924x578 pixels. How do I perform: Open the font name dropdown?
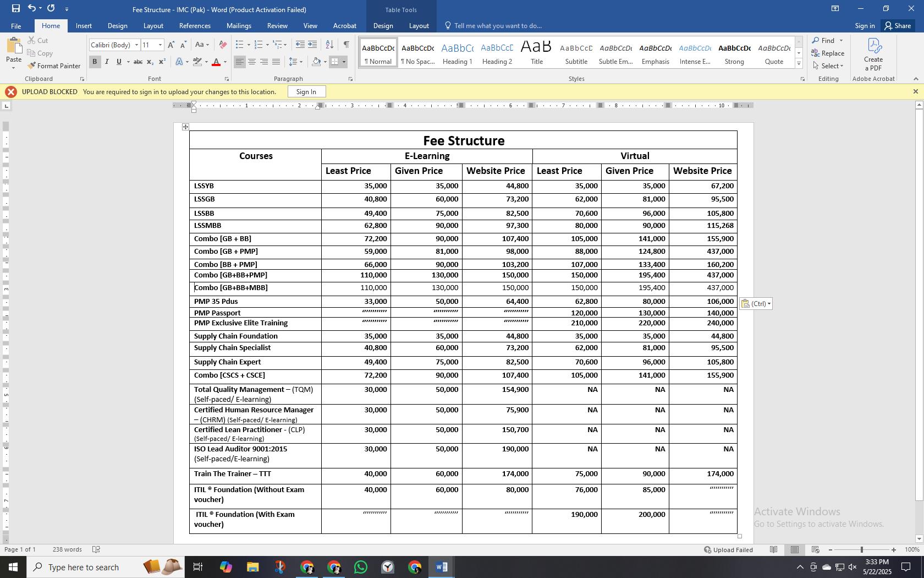[x=136, y=45]
